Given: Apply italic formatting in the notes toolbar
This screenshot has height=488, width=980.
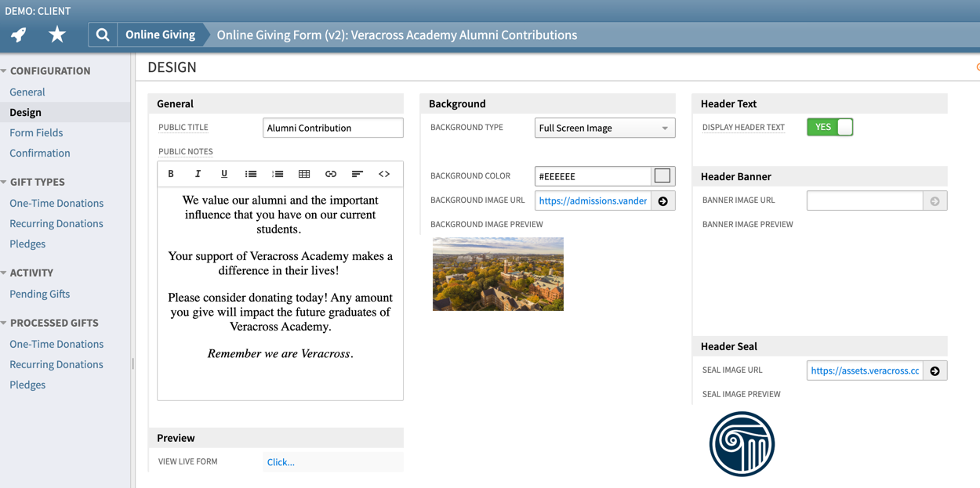Looking at the screenshot, I should click(198, 174).
